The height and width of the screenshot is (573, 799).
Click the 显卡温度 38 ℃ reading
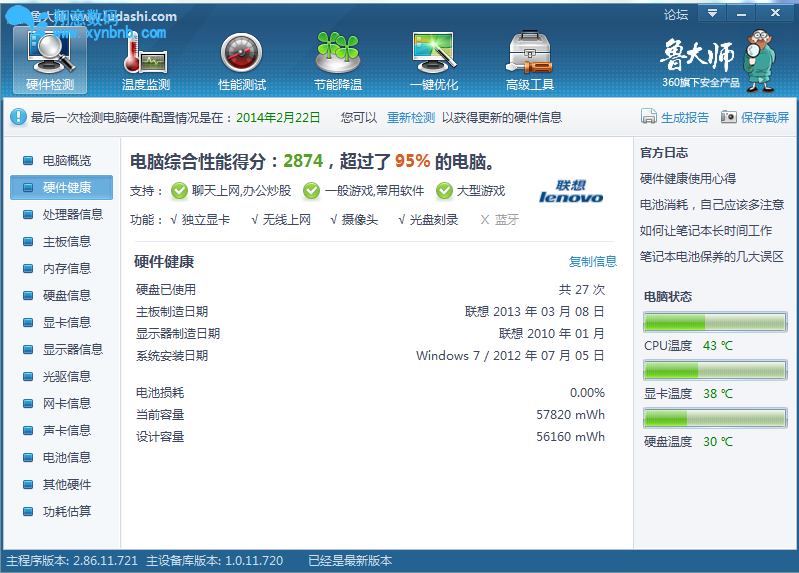point(717,394)
